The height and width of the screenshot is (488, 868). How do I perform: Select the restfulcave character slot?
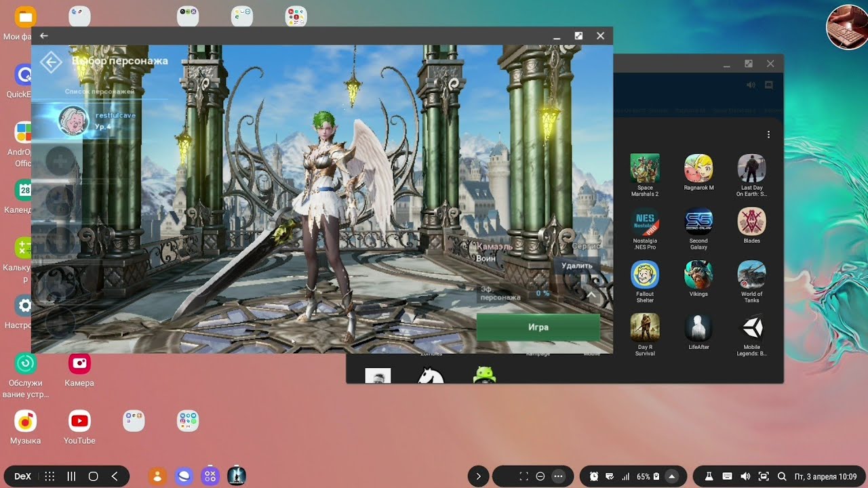tap(98, 121)
